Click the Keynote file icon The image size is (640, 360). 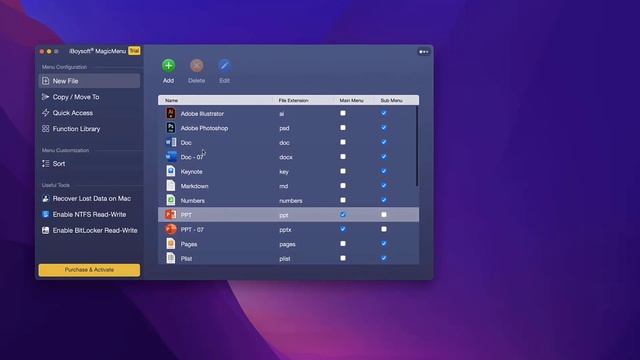[x=171, y=171]
